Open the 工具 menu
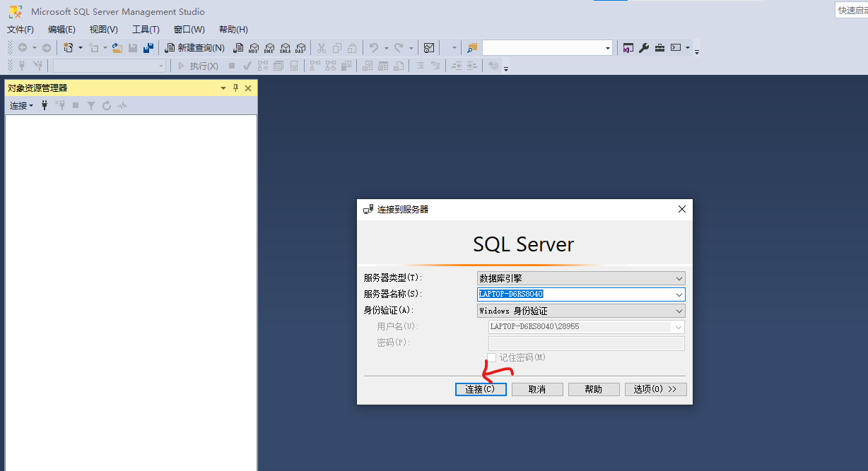Screen dimensions: 868x471 [145, 29]
